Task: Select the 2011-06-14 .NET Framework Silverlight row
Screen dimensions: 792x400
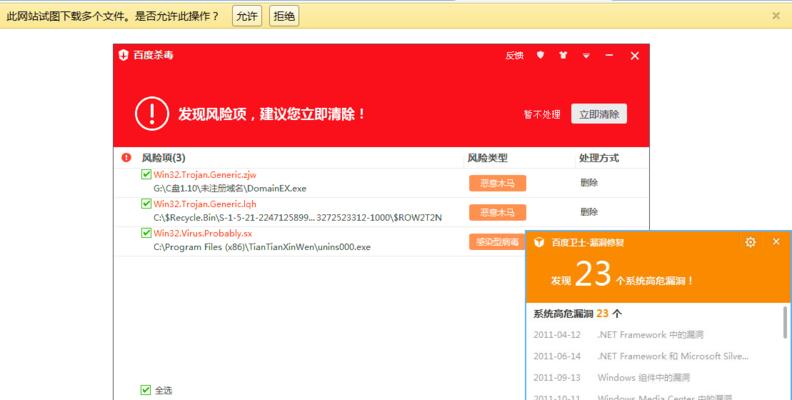Action: tap(655, 356)
